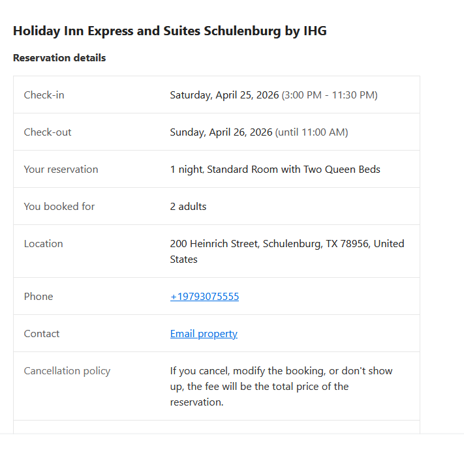Select the 200 Heinrich Street address text
The width and height of the screenshot is (464, 476).
pyautogui.click(x=287, y=251)
